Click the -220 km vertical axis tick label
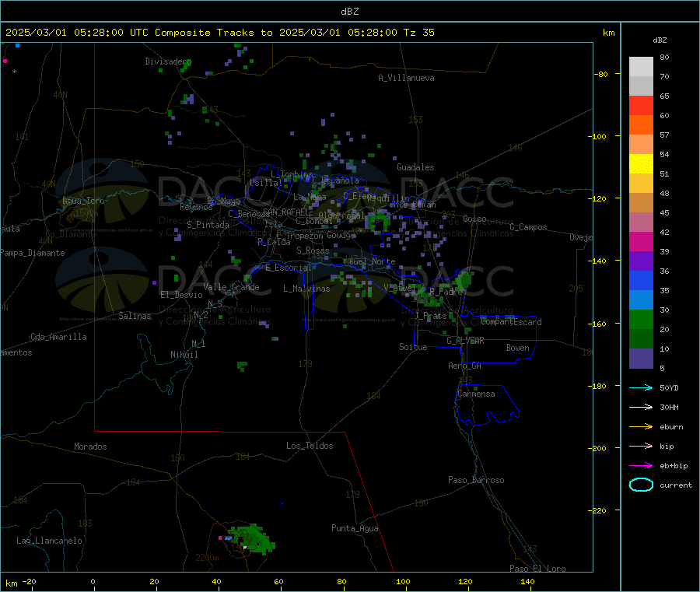700x592 pixels. pyautogui.click(x=597, y=510)
